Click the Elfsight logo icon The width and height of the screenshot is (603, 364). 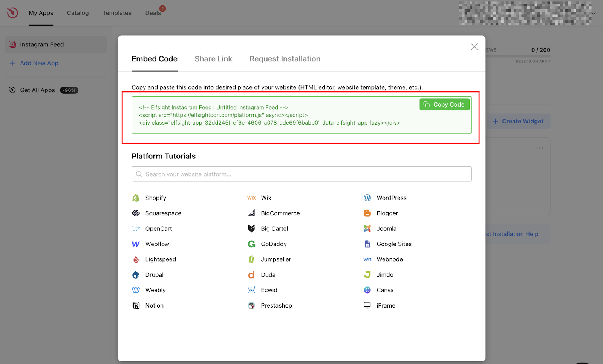coord(12,12)
